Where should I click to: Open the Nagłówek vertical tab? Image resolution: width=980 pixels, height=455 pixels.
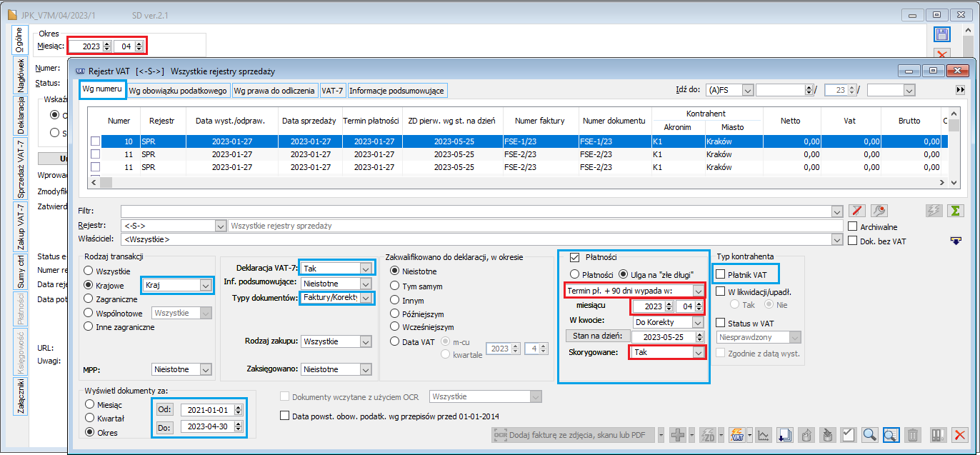(x=21, y=76)
